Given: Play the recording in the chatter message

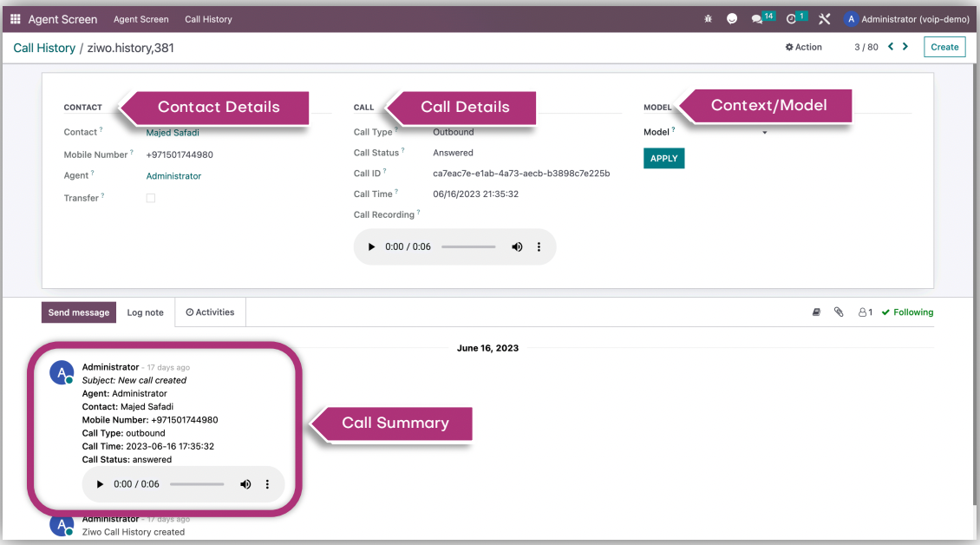Looking at the screenshot, I should click(x=100, y=483).
